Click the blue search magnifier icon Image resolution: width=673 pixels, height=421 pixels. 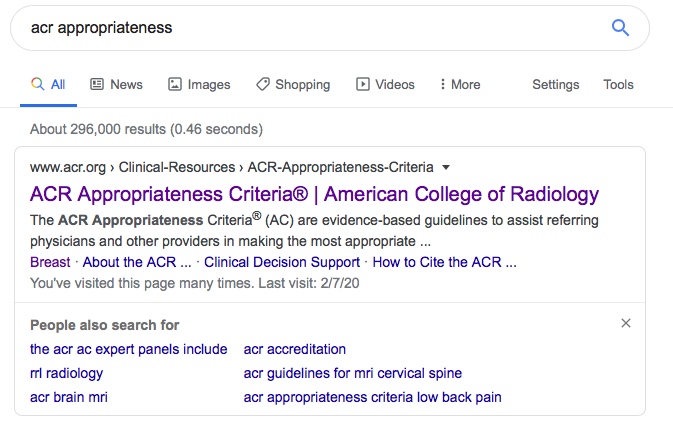click(620, 28)
